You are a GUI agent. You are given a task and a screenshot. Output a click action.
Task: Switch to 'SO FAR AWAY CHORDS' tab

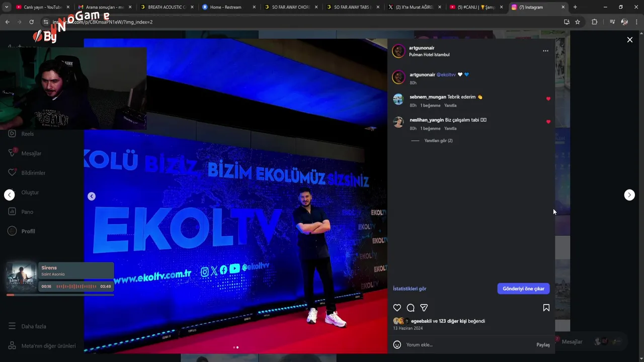290,7
